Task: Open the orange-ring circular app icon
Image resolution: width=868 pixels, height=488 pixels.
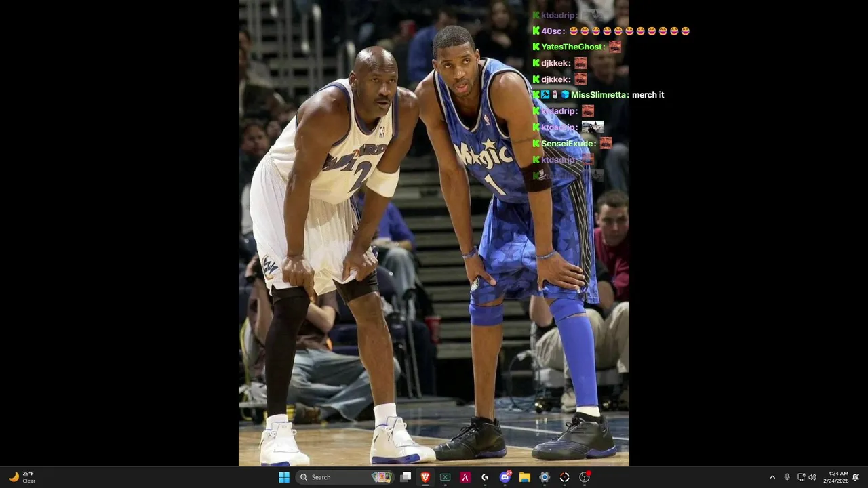Action: coord(564,477)
